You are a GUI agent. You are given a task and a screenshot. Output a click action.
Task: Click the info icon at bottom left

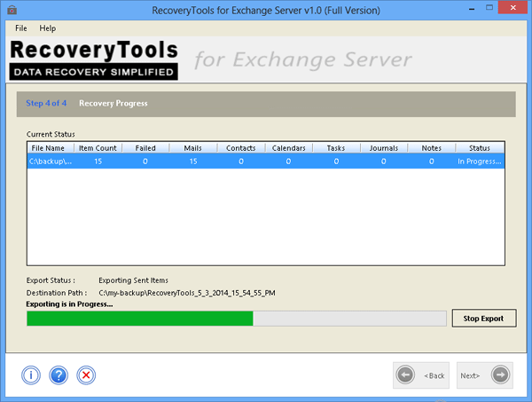[x=31, y=375]
